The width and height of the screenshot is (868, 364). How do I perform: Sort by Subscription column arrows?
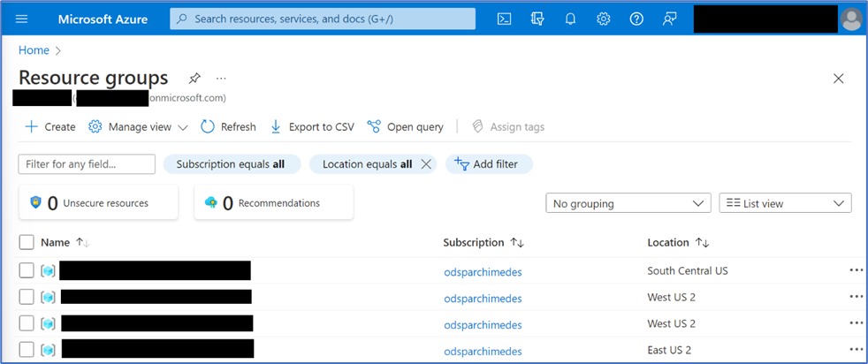[517, 242]
